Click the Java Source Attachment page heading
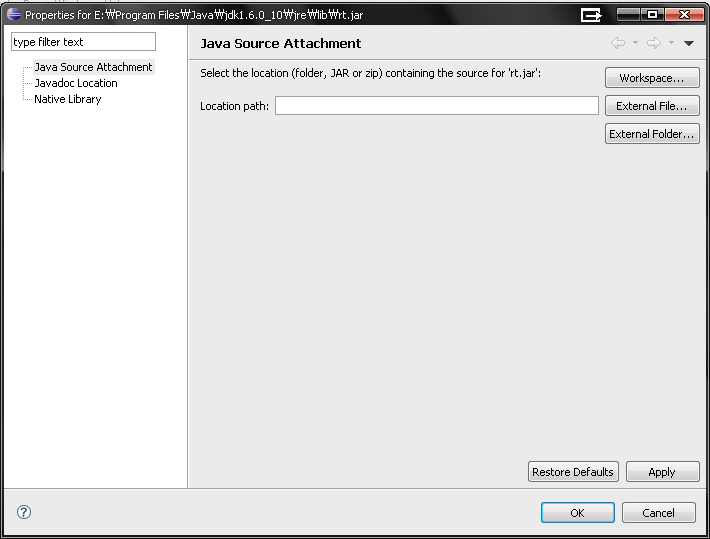710x539 pixels. [x=281, y=43]
